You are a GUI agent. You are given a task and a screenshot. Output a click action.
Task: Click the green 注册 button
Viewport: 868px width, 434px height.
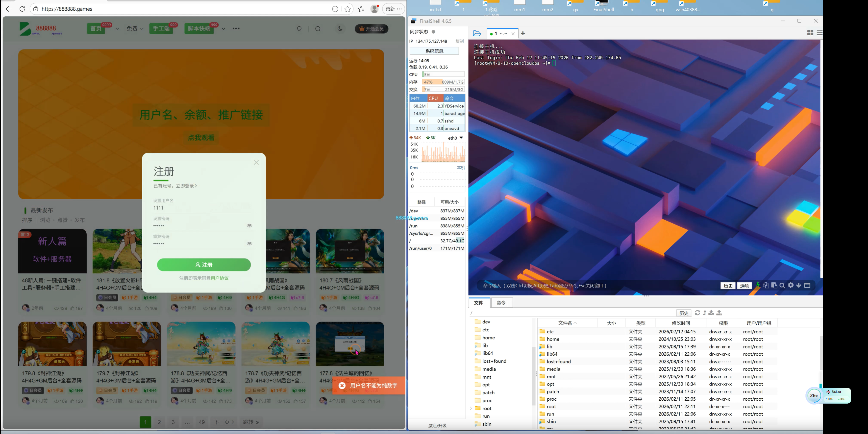204,265
